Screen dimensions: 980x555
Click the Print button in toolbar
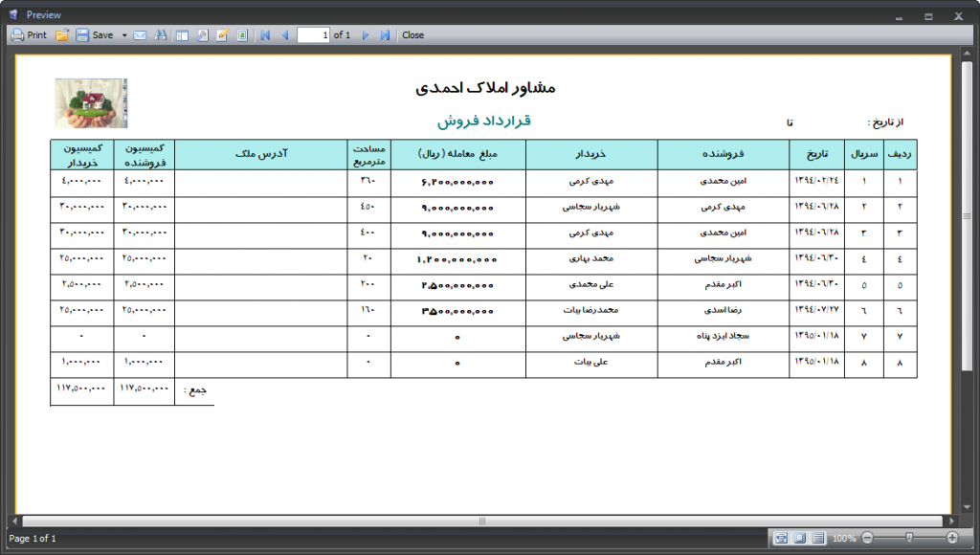click(29, 35)
